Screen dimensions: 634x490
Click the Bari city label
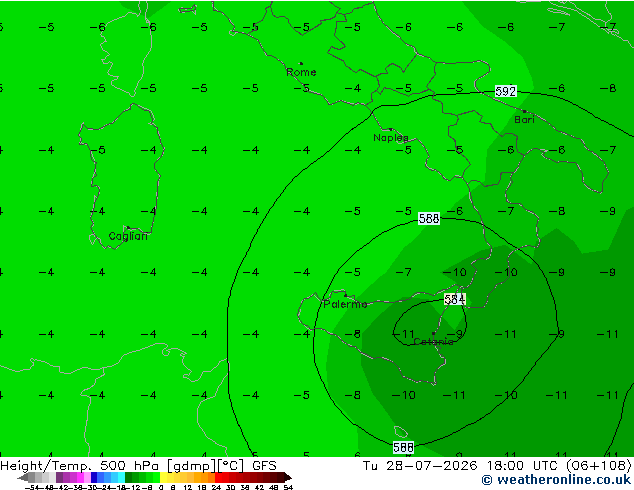(524, 120)
